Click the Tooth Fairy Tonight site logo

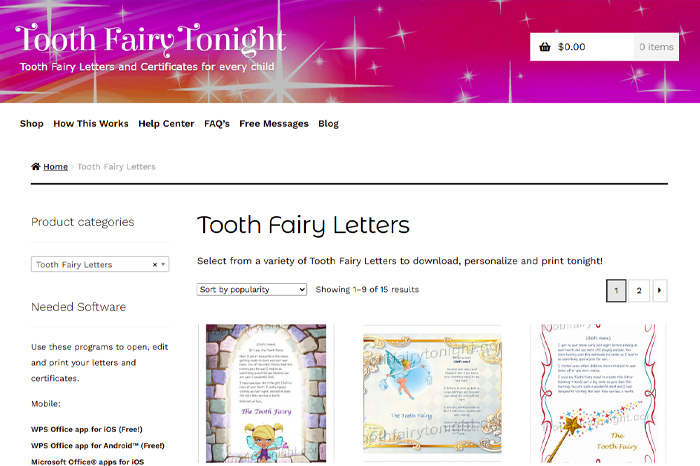point(150,39)
